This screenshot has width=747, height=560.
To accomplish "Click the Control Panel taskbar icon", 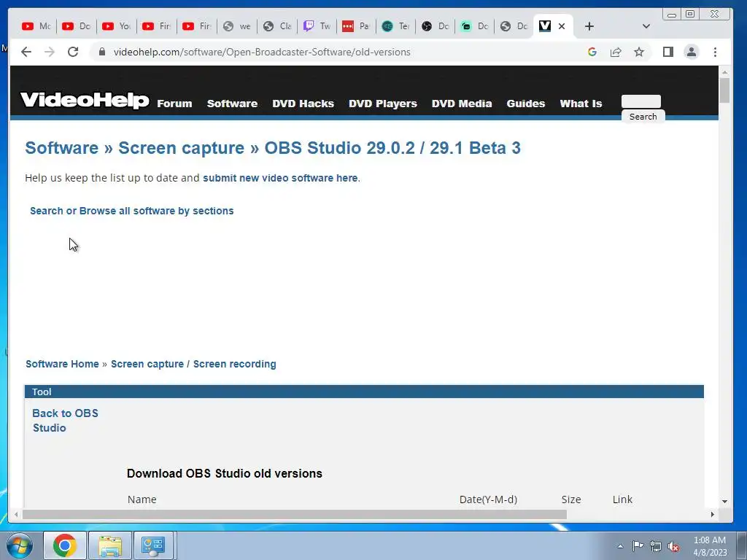I will (153, 545).
